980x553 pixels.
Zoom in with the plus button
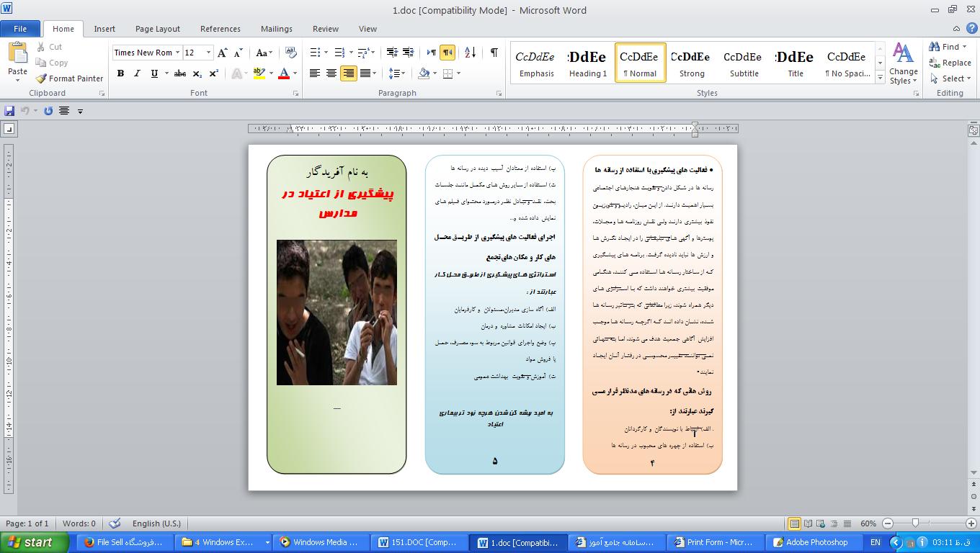pyautogui.click(x=971, y=523)
